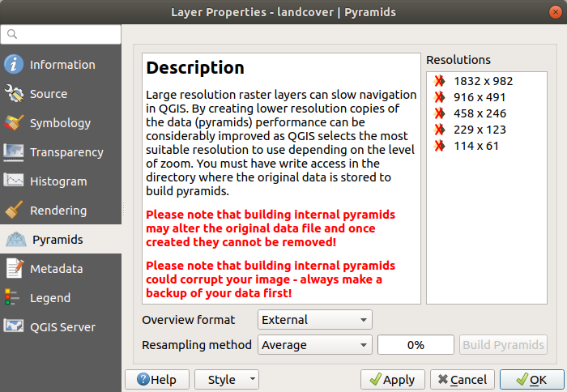Switch to the QGIS Server tab

(61, 327)
